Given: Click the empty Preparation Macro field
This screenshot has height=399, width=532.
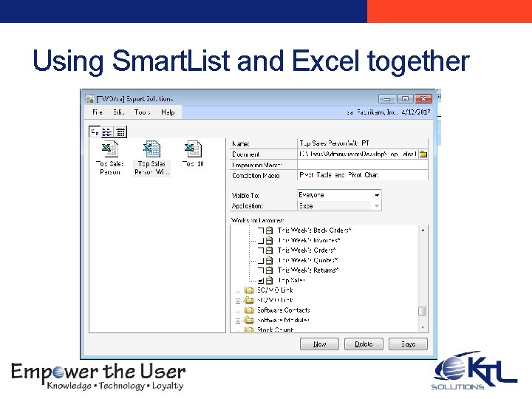Looking at the screenshot, I should (x=362, y=165).
